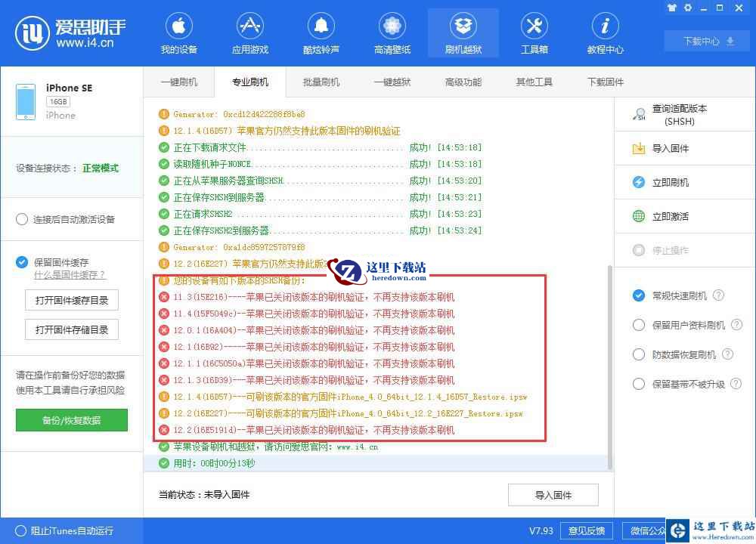Switch to 高级功能 tab
The image size is (756, 544).
click(x=463, y=82)
